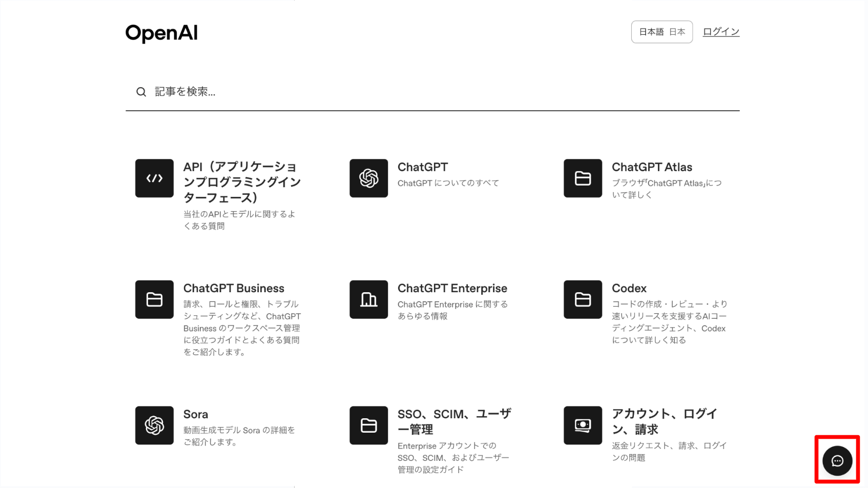Screen dimensions: 868x488
Task: Click the API code brackets icon
Action: [154, 178]
